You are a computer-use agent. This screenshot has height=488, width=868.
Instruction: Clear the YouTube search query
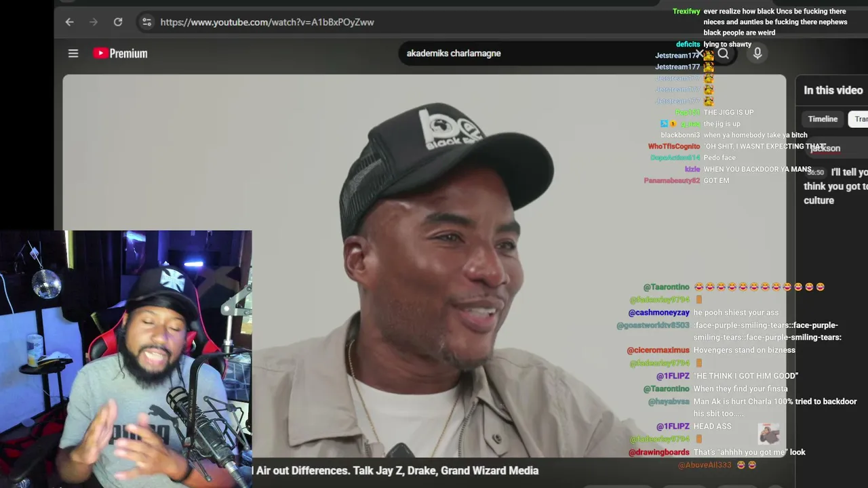(x=700, y=54)
